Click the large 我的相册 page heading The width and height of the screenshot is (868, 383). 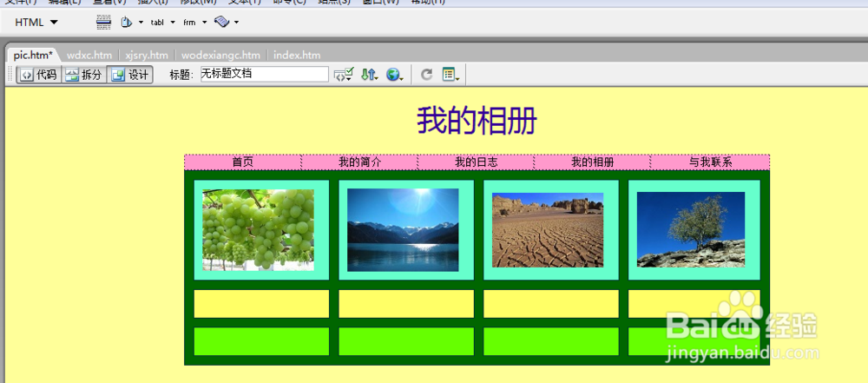[477, 121]
